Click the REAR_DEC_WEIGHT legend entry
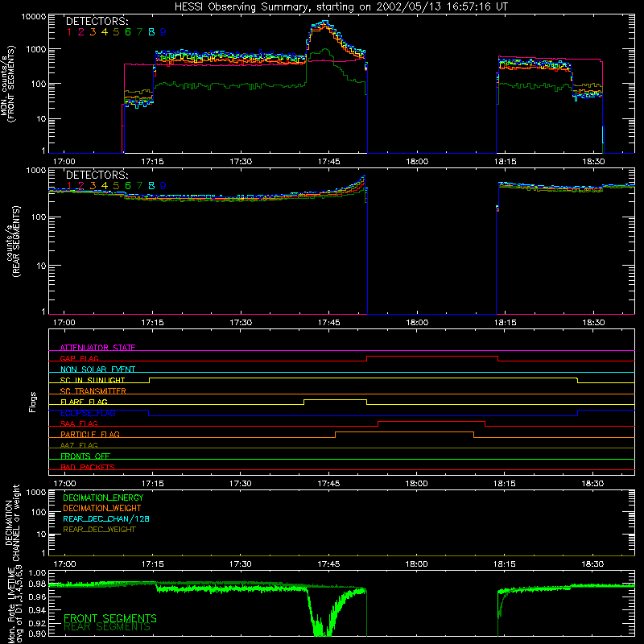Screen dimensions: 644x644 pyautogui.click(x=99, y=530)
